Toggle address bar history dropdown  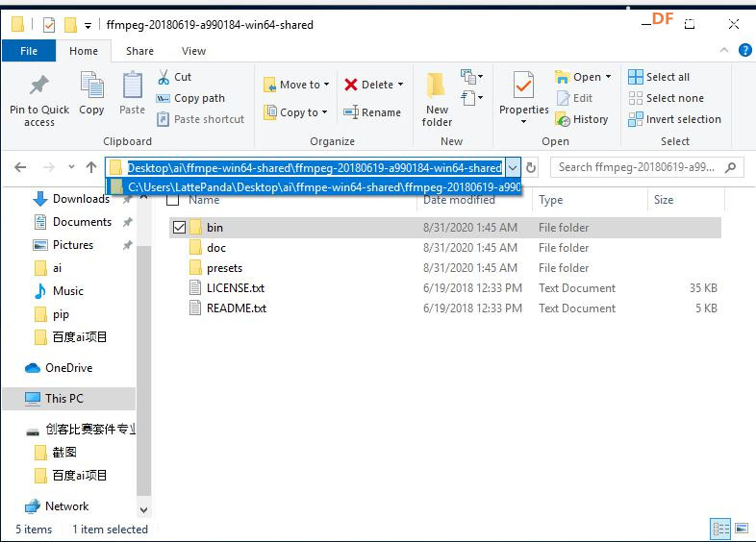pyautogui.click(x=513, y=167)
